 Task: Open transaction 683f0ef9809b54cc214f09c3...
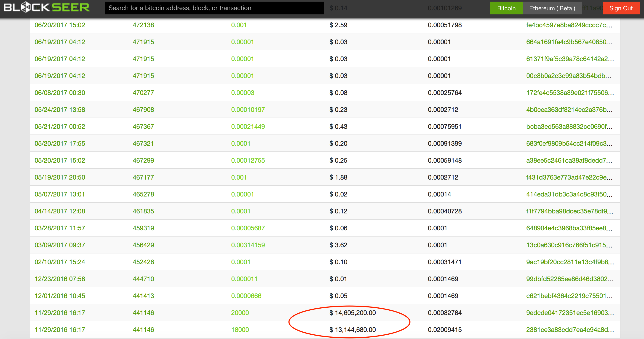click(x=569, y=144)
